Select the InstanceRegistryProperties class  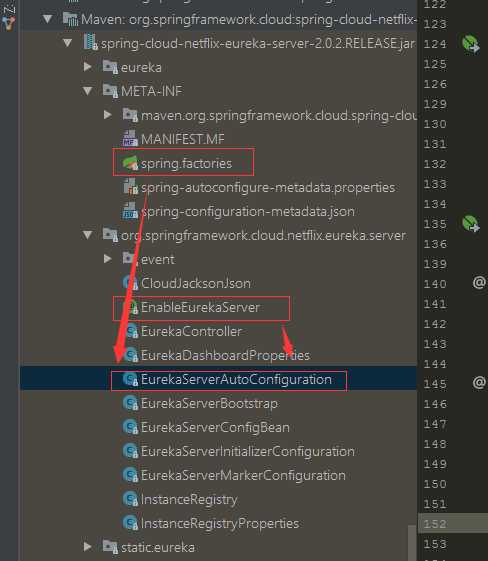click(x=220, y=523)
